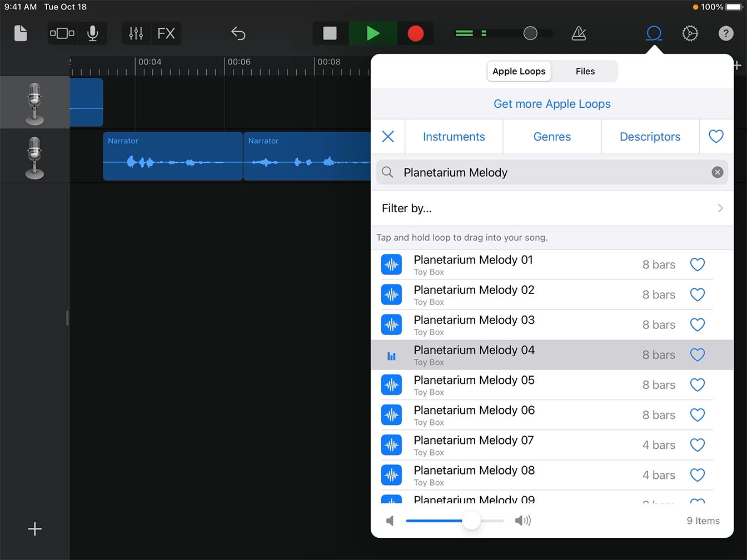Select Planetarium Melody 05 title text

coord(474,380)
